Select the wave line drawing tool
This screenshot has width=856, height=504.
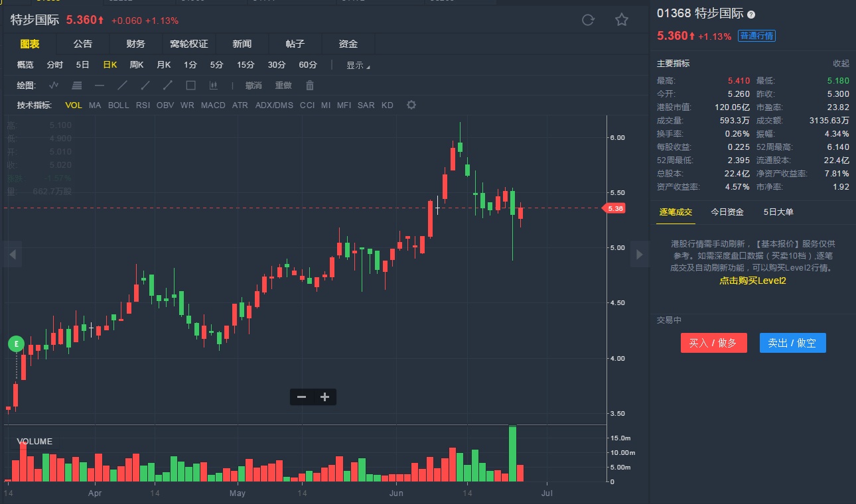[x=54, y=85]
